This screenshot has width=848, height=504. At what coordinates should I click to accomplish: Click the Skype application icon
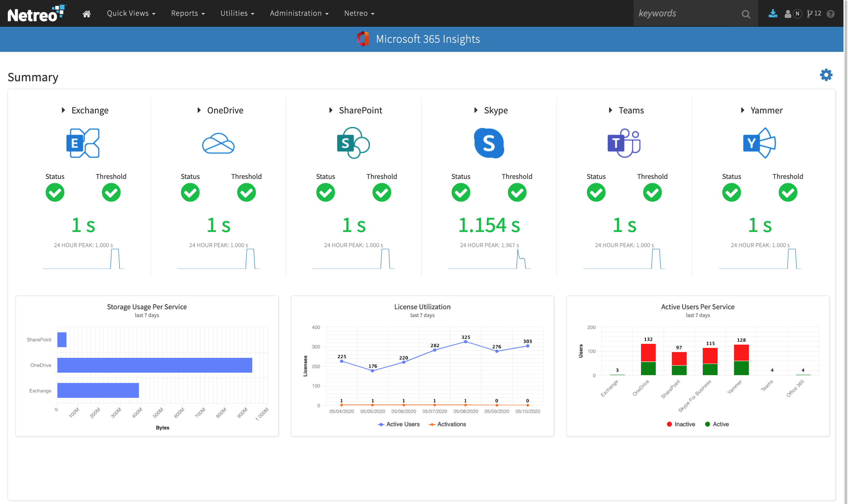click(489, 143)
